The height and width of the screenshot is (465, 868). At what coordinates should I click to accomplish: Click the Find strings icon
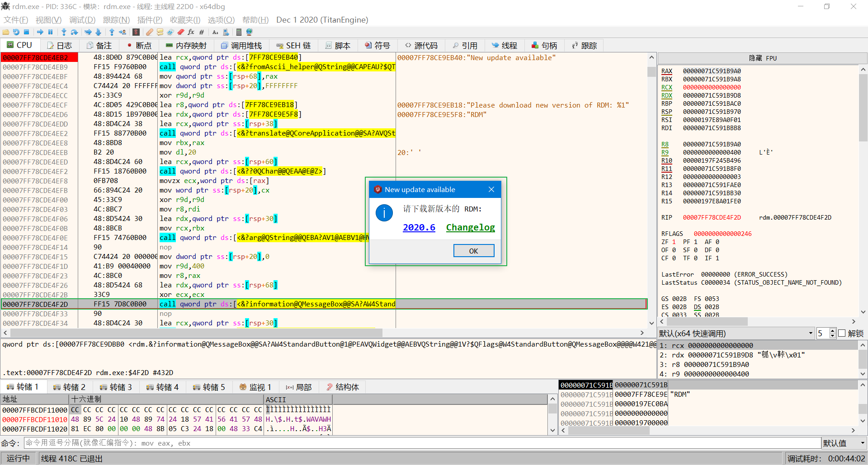coord(215,32)
